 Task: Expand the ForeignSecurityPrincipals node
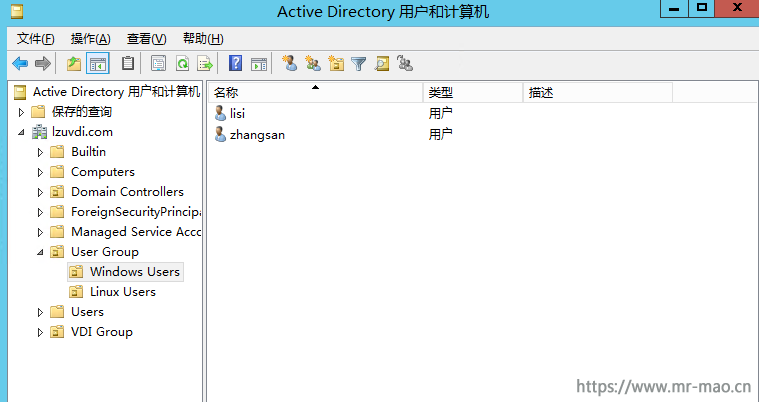tap(41, 212)
